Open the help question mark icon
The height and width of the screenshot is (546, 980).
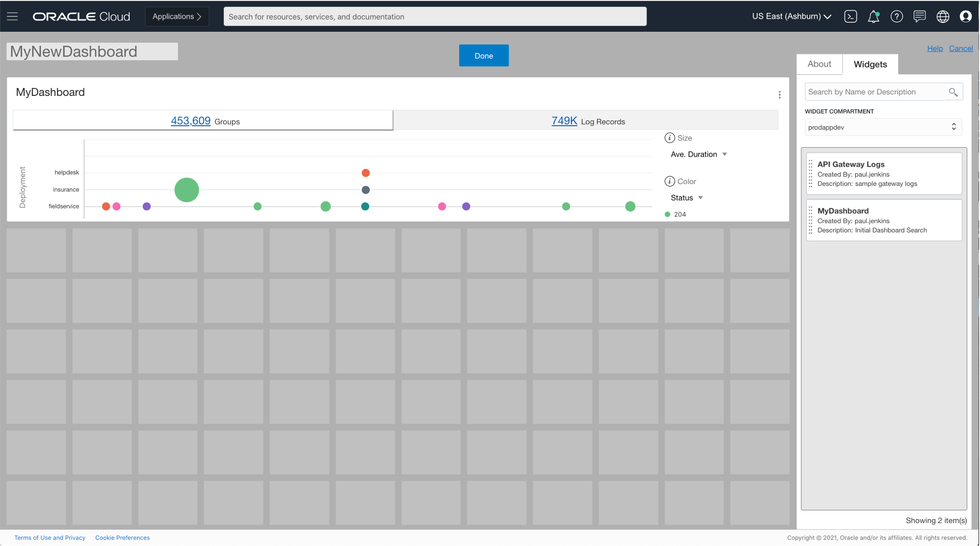(897, 16)
